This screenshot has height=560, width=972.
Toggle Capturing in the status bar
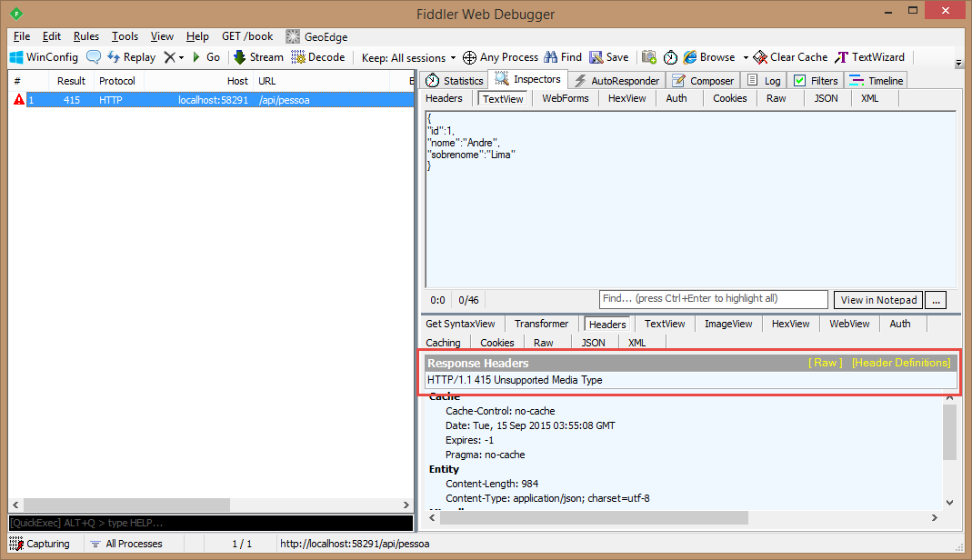(x=40, y=544)
